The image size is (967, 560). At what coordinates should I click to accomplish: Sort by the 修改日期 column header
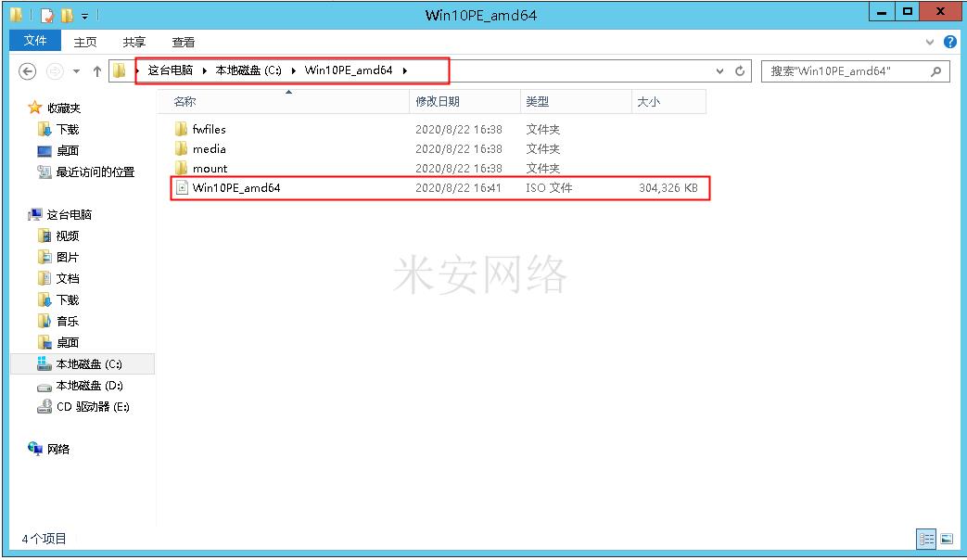(465, 102)
